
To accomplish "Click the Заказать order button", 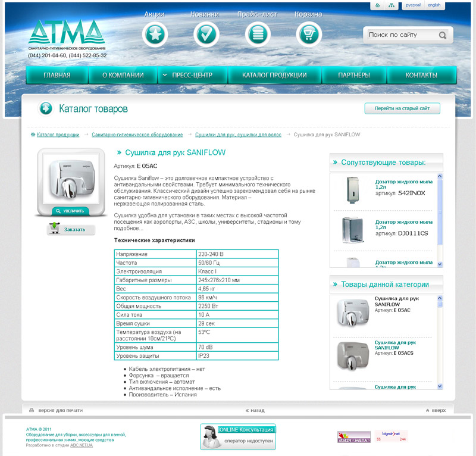I will click(71, 229).
